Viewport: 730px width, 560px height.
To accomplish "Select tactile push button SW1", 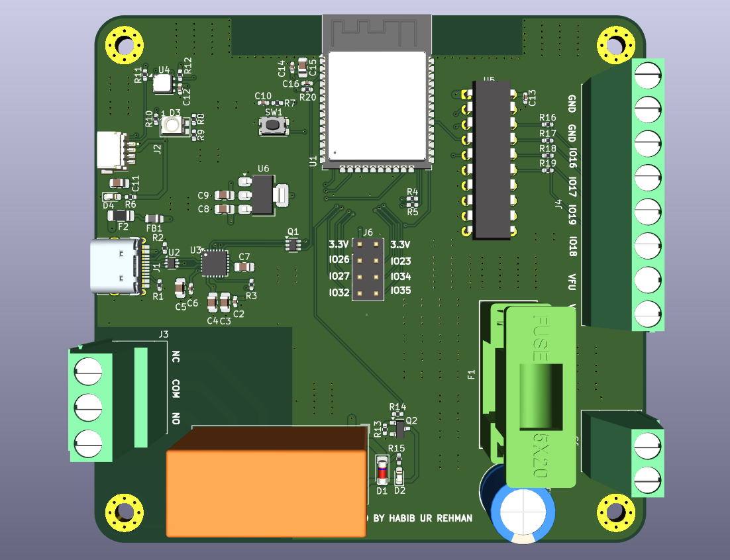I will (x=274, y=125).
